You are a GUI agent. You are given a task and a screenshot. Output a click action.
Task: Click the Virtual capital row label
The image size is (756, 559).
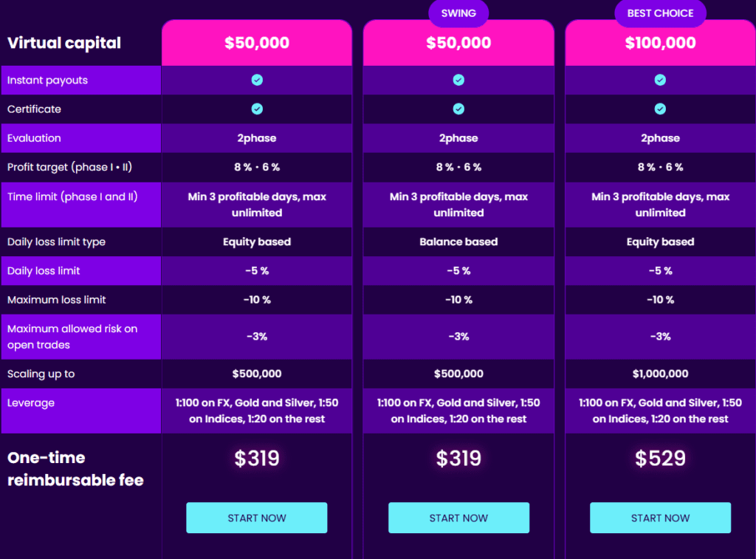point(63,43)
